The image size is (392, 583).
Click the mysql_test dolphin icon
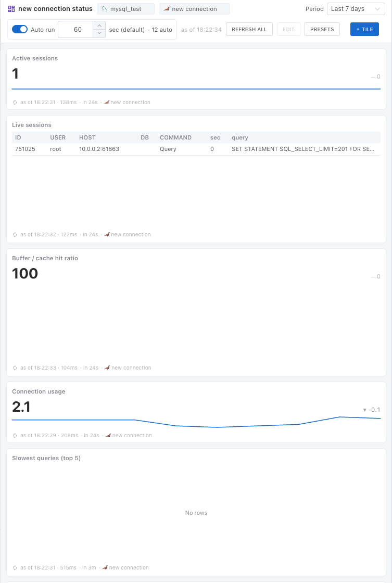(105, 9)
